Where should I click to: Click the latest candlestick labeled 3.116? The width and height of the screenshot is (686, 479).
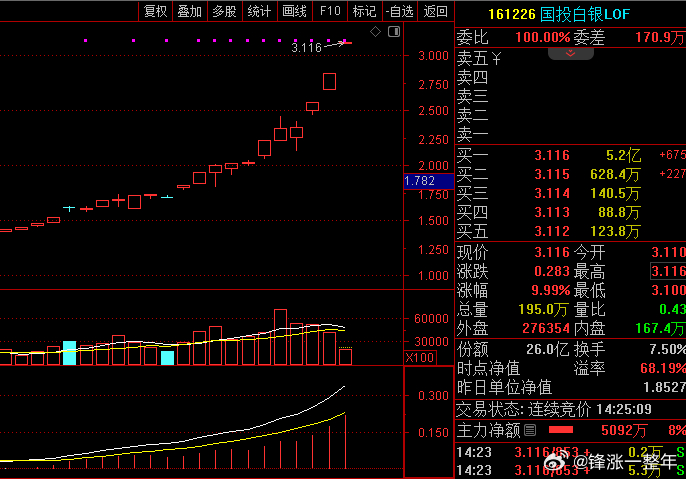346,43
